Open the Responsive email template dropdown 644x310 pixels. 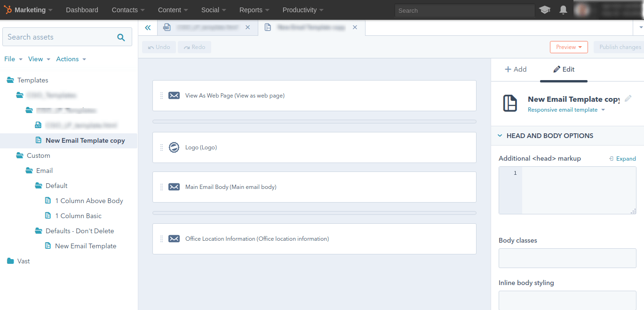[x=604, y=109]
